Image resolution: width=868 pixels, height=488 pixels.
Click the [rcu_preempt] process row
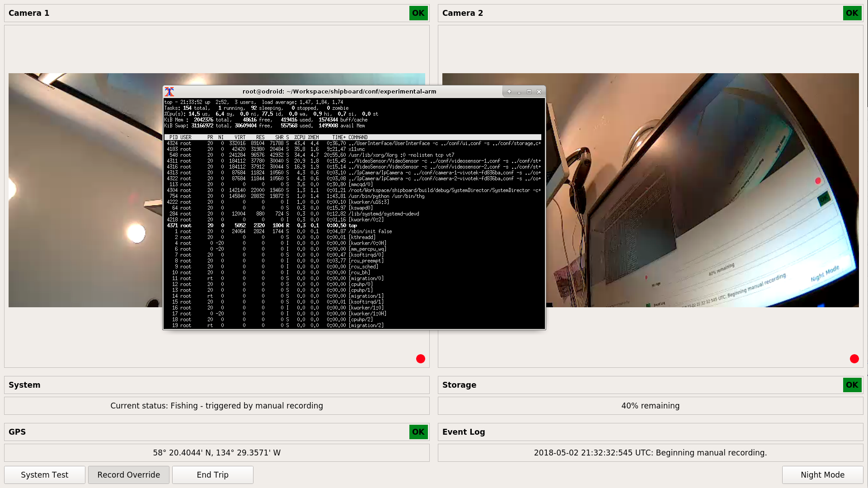pyautogui.click(x=353, y=261)
